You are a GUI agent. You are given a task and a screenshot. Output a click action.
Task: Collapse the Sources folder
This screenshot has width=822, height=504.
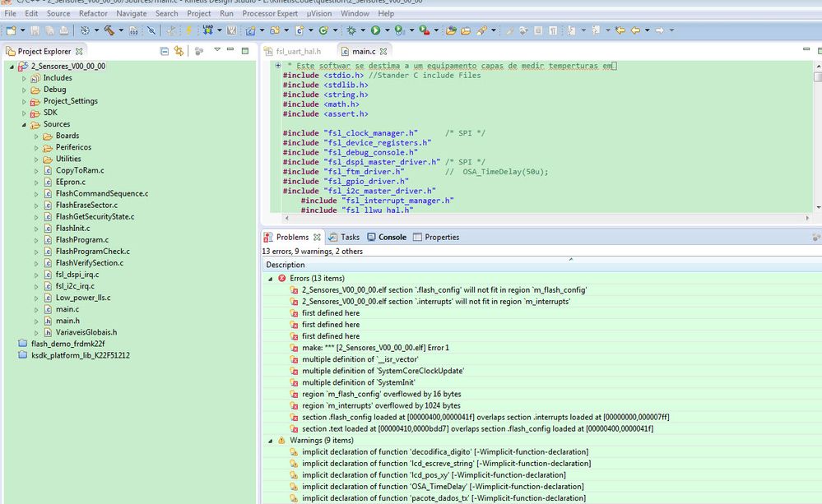(24, 125)
